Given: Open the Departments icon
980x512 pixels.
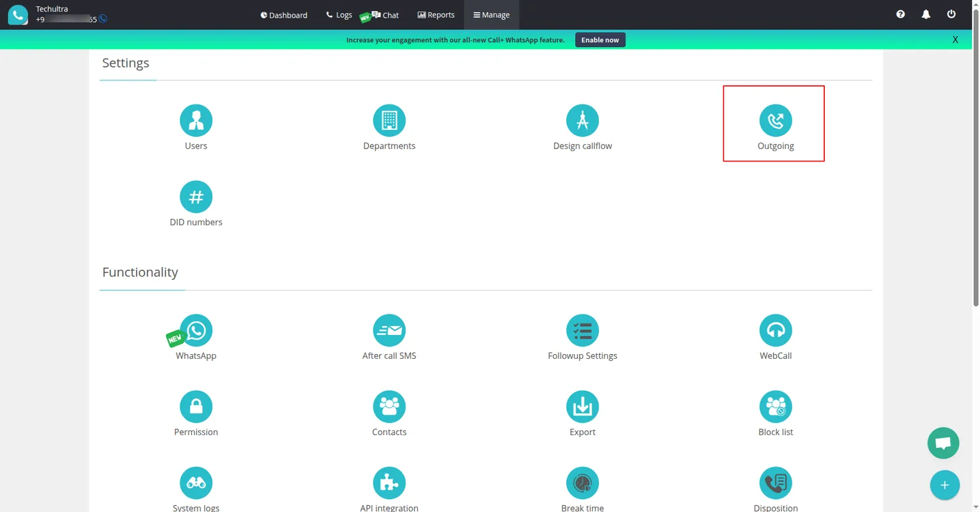Looking at the screenshot, I should point(389,121).
